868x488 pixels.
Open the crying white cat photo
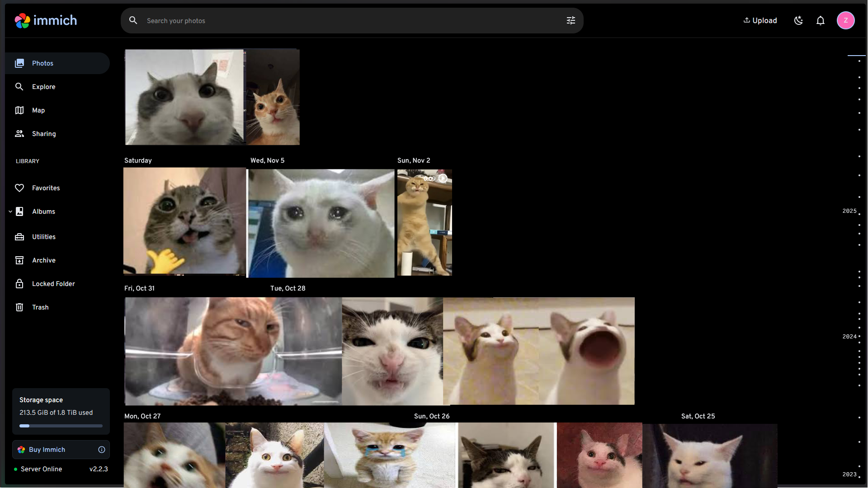(x=321, y=223)
